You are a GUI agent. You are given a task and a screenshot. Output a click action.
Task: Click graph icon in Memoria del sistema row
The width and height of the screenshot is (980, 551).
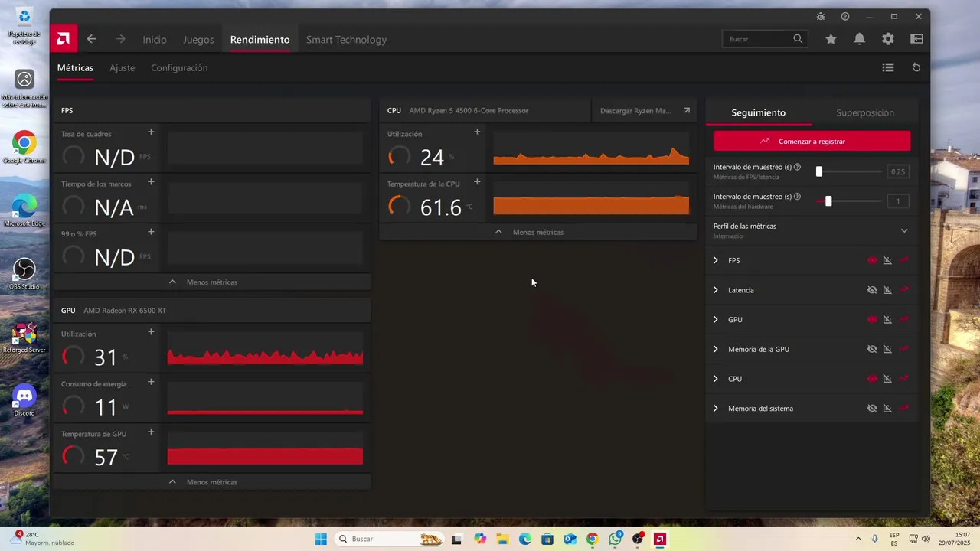pos(887,408)
